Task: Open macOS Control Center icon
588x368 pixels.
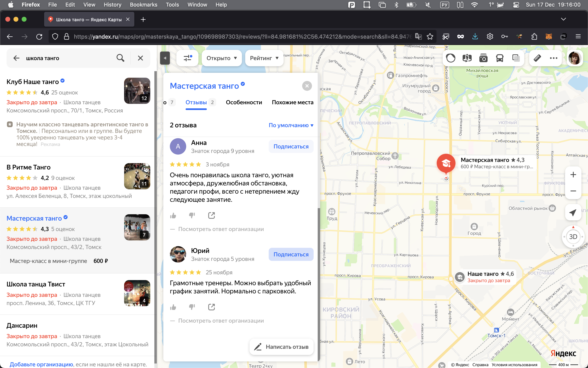Action: click(516, 5)
